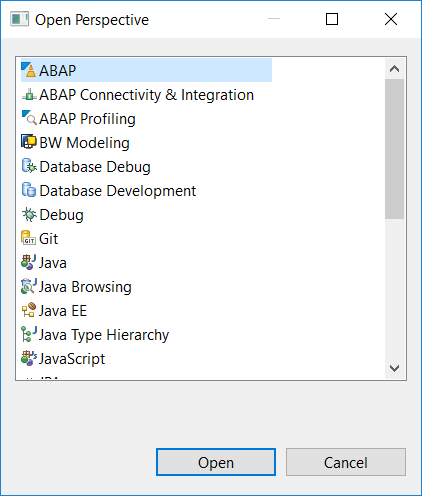This screenshot has width=422, height=496.
Task: Click the Open button
Action: 216,462
